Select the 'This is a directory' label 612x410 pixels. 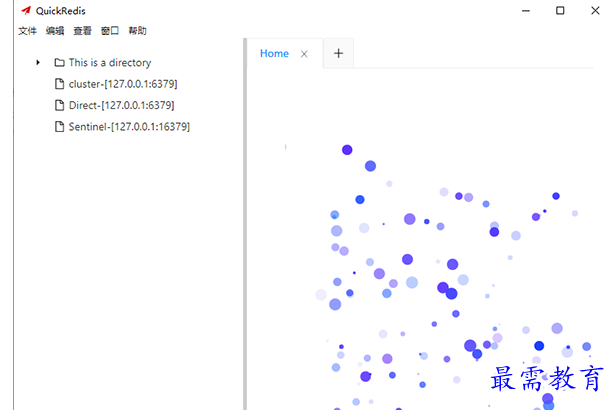pyautogui.click(x=110, y=62)
